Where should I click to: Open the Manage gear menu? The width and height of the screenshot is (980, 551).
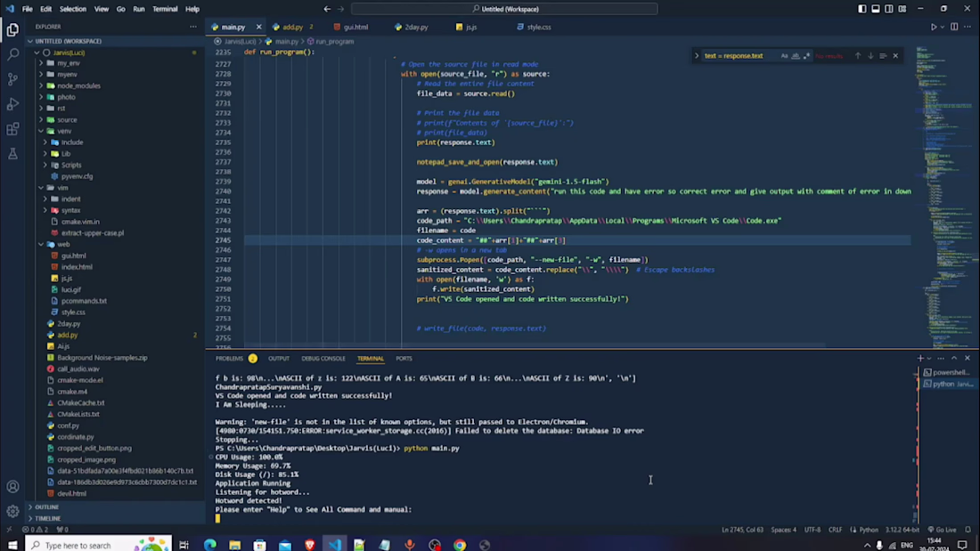pyautogui.click(x=12, y=512)
